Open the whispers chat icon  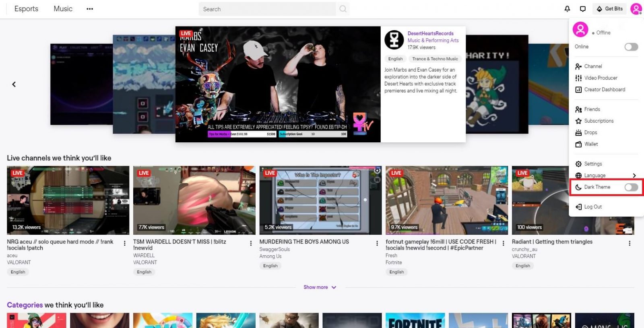point(582,9)
